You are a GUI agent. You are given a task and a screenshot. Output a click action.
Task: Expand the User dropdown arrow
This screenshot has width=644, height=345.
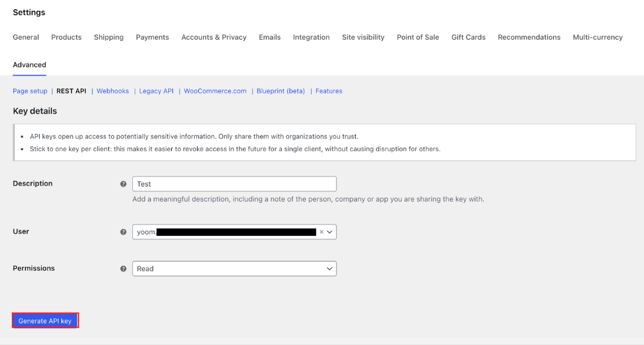[330, 232]
